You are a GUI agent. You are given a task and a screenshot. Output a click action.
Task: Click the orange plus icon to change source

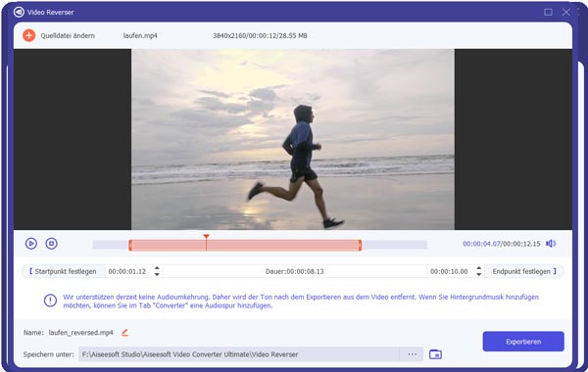tap(28, 35)
